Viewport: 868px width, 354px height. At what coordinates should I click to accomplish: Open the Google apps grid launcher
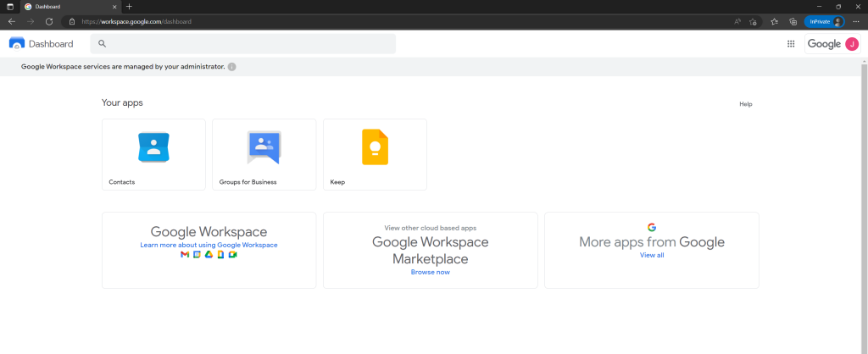791,44
